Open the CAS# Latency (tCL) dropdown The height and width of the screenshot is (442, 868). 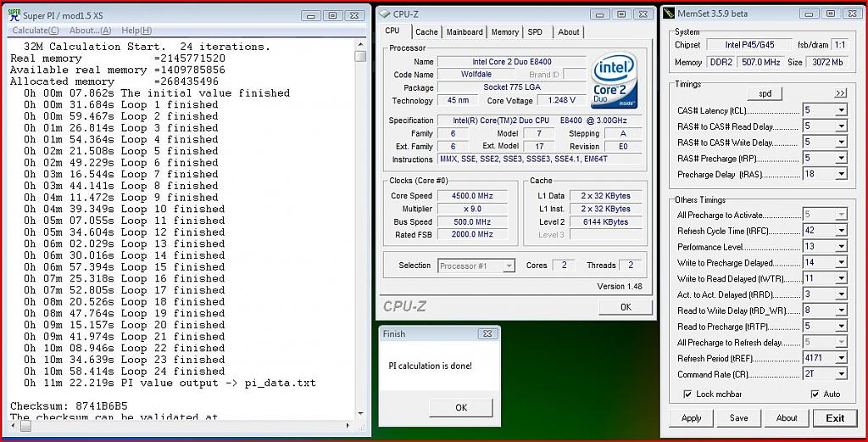pos(842,110)
